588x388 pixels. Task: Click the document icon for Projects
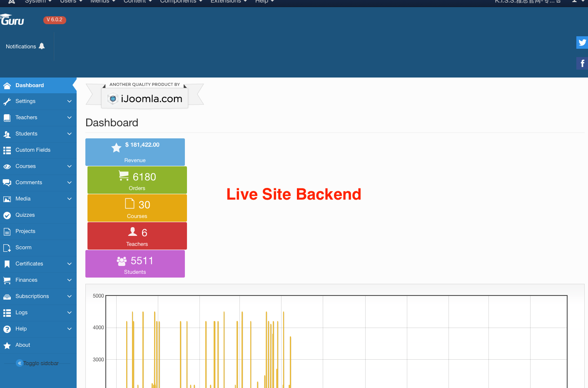pyautogui.click(x=7, y=231)
